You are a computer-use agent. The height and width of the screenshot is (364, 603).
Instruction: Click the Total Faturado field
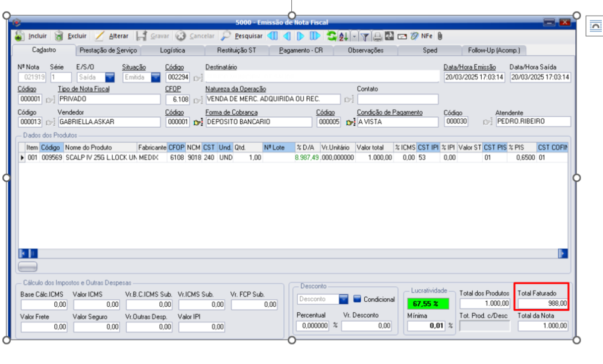(542, 304)
